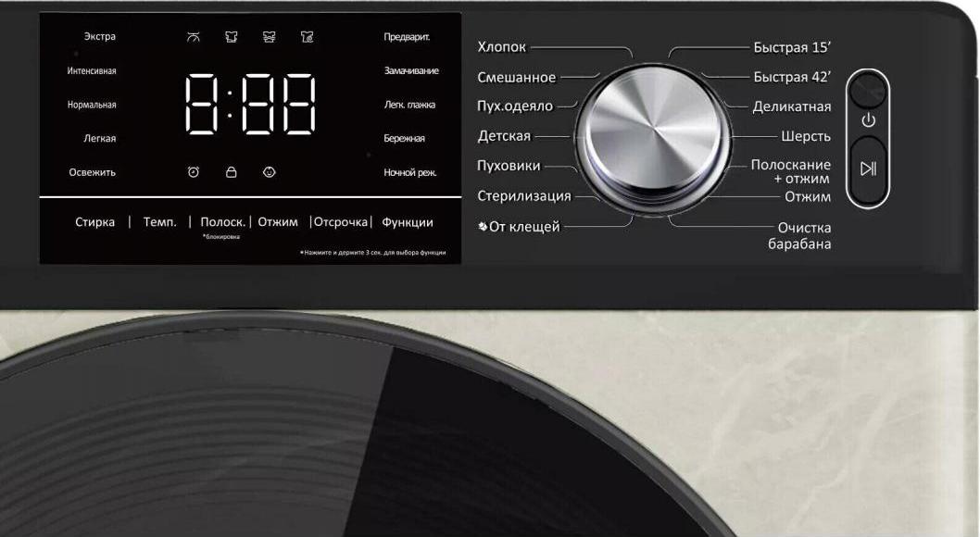Tap the shirt with waves rinse icon
980x537 pixels.
pos(270,37)
